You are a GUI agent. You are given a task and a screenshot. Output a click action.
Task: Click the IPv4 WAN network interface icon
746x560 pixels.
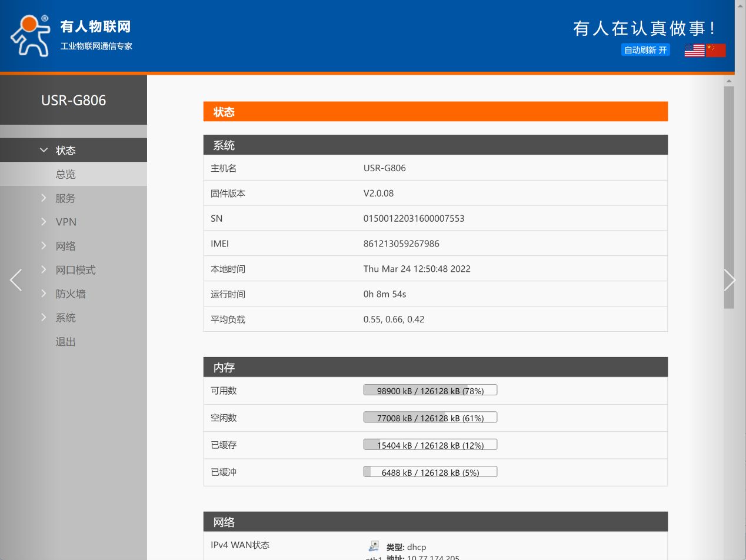click(x=374, y=546)
